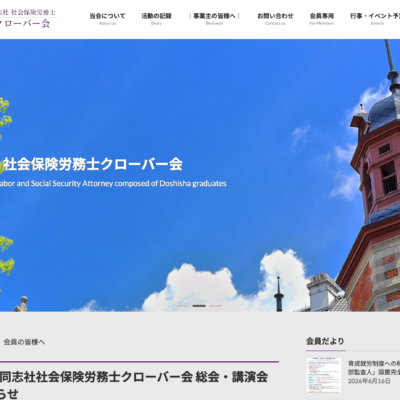
Task: Click the 社会保険労務士クローバー会 hero headline
Action: tap(93, 164)
